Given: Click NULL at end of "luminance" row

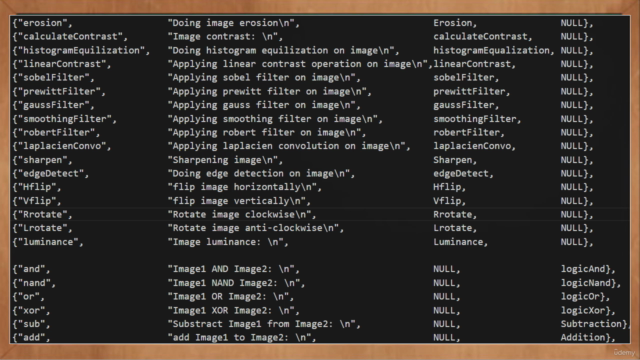Looking at the screenshot, I should pyautogui.click(x=572, y=242).
